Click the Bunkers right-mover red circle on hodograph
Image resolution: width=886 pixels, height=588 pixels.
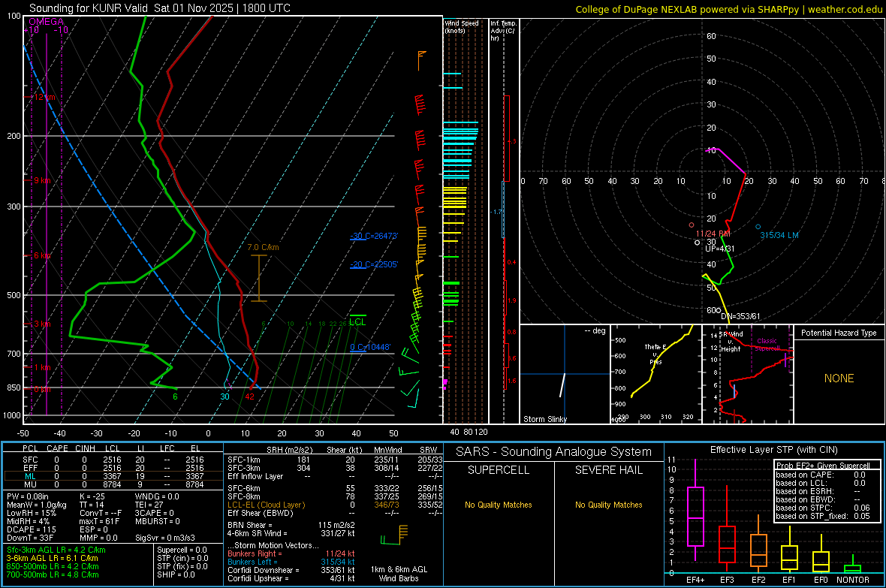point(691,225)
